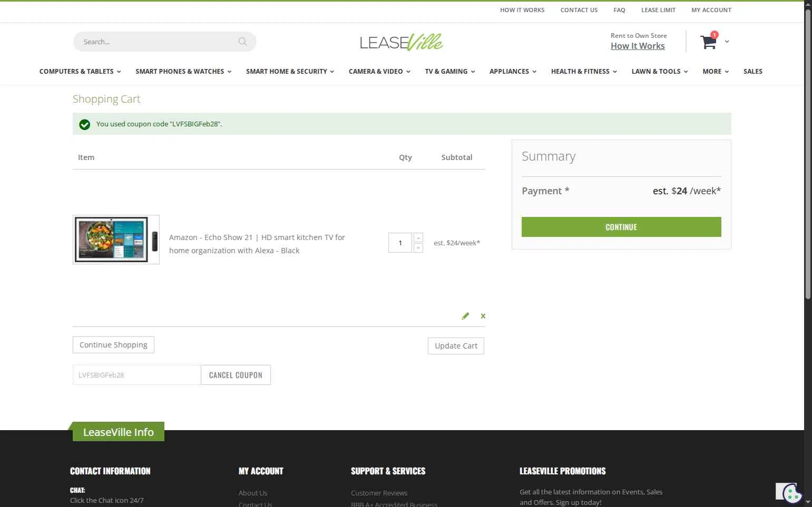Click the coupon code field
This screenshot has height=507, width=812.
tap(137, 375)
